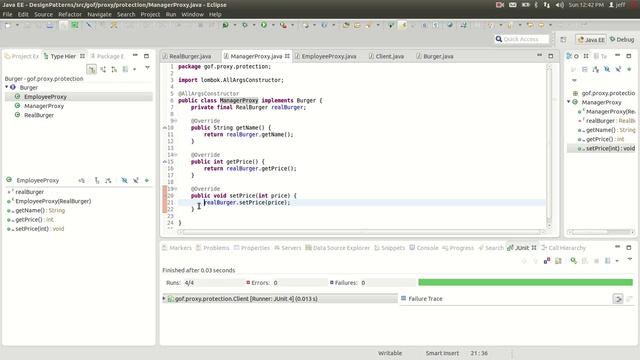Open the Navigate menu
Screen dimensions: 640x360
point(99,14)
